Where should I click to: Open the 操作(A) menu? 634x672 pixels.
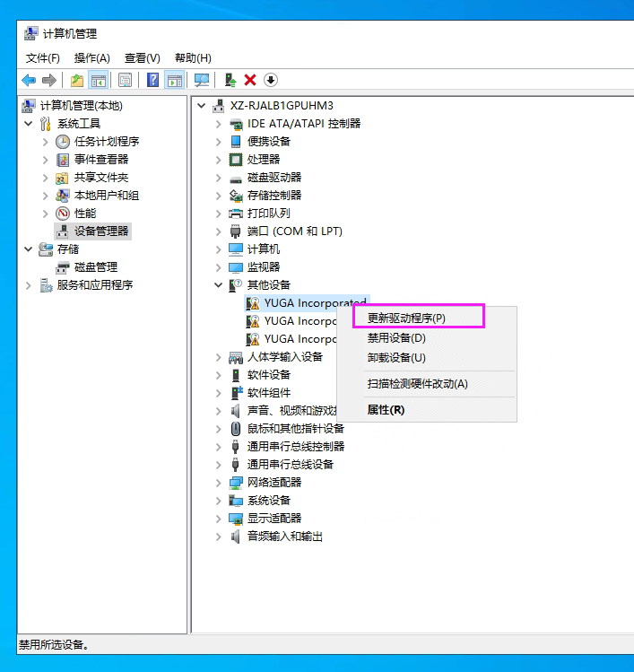point(91,58)
